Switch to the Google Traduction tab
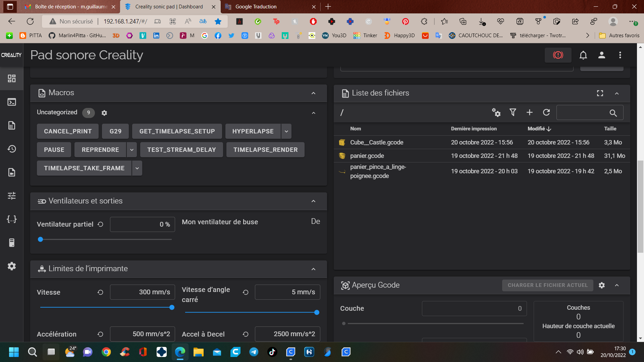Viewport: 644px width, 362px height. pyautogui.click(x=256, y=7)
